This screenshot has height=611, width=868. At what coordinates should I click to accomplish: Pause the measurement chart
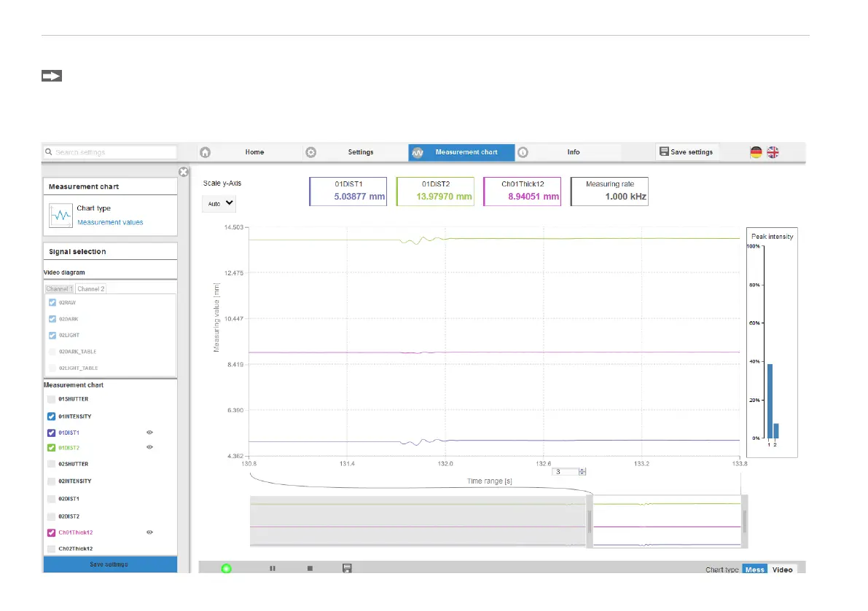273,569
